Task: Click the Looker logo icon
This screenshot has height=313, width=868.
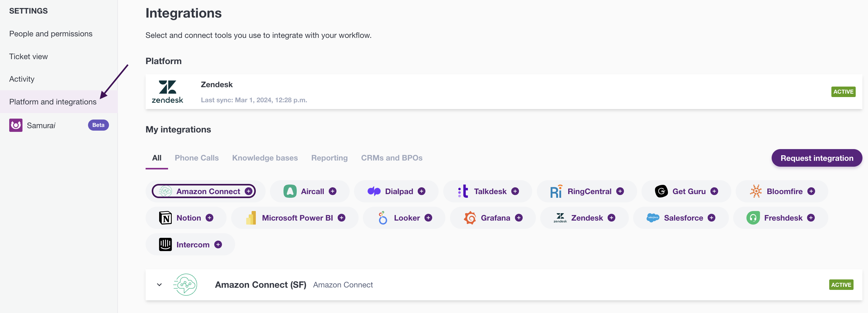Action: [x=383, y=218]
